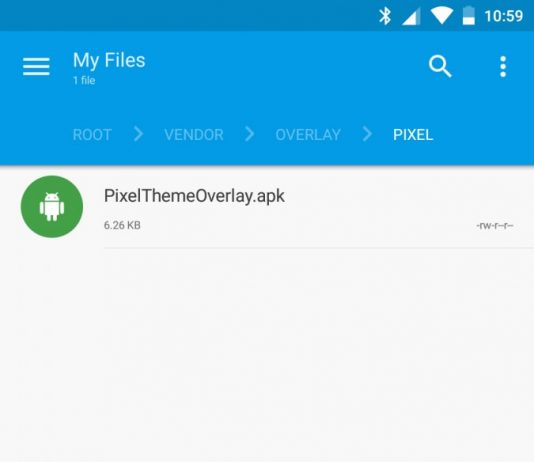Viewport: 534px width, 462px height.
Task: Tap the 10:59 clock
Action: pos(503,16)
